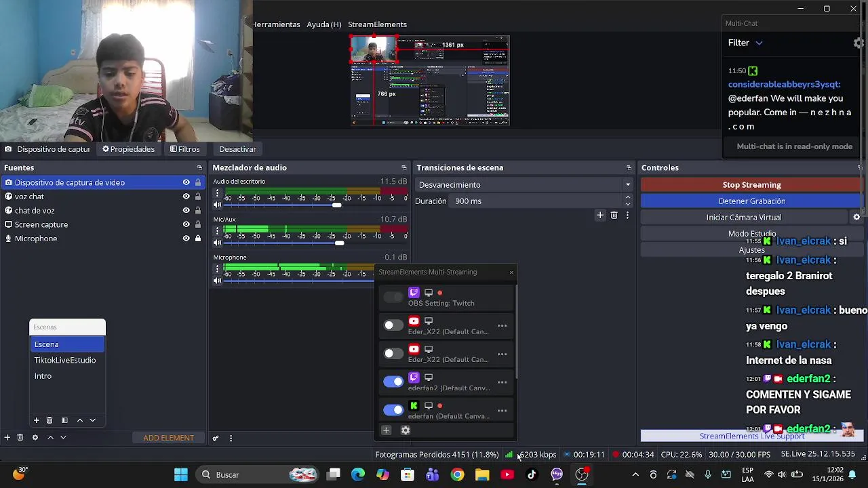The image size is (868, 488).
Task: Enable first Eder_X22 YouTube destination switch
Action: (x=393, y=325)
